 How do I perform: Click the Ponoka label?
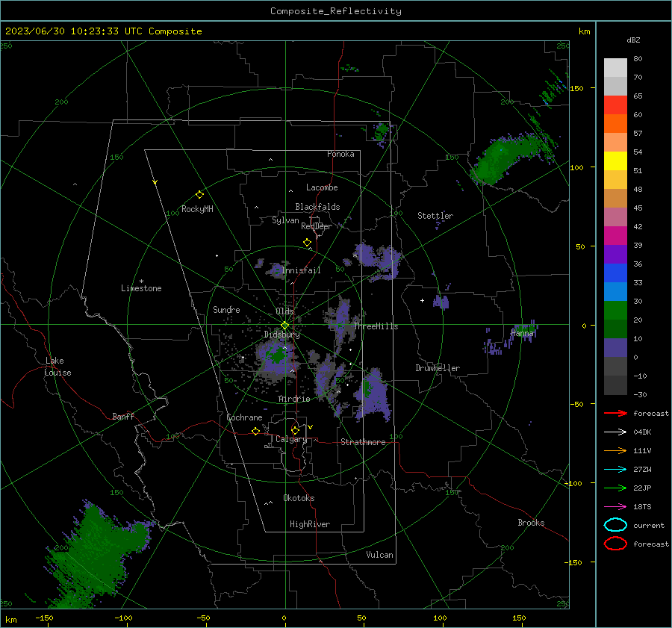click(340, 154)
